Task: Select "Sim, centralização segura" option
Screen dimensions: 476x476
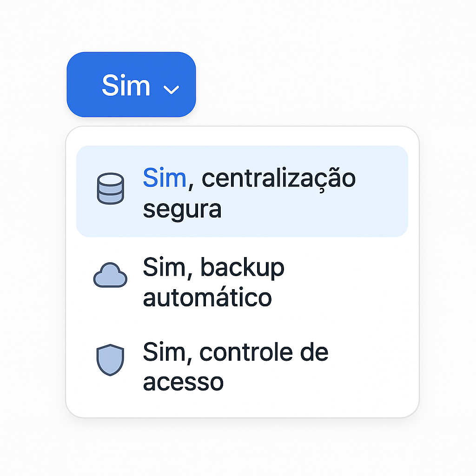Action: click(242, 191)
